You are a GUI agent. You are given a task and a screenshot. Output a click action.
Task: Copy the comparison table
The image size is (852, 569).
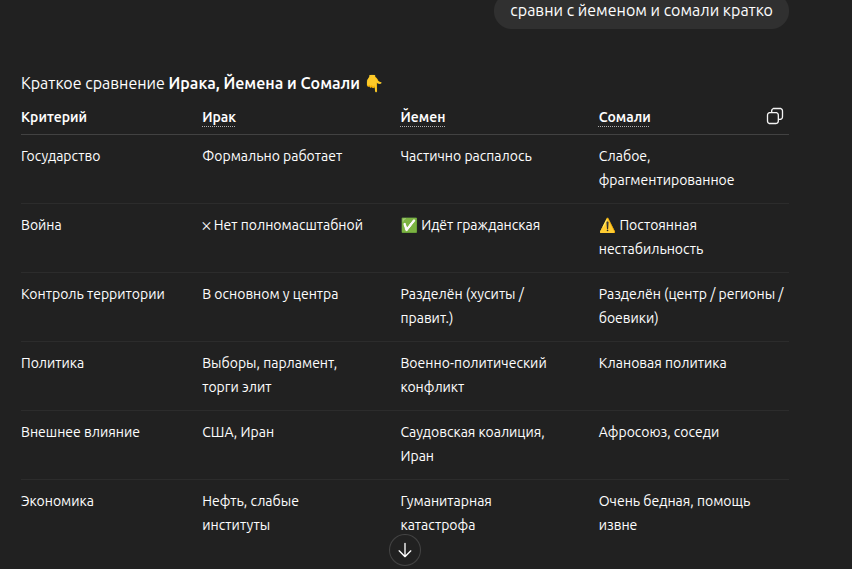click(x=774, y=117)
